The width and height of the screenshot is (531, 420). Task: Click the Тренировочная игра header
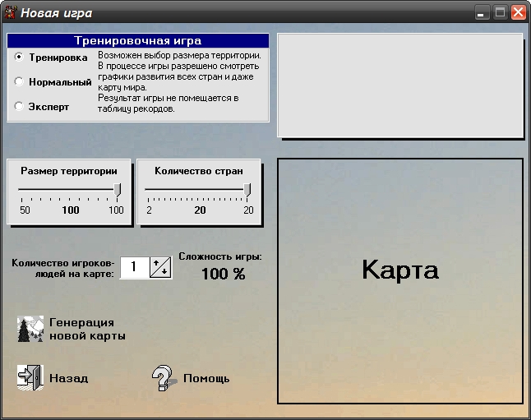tap(138, 40)
